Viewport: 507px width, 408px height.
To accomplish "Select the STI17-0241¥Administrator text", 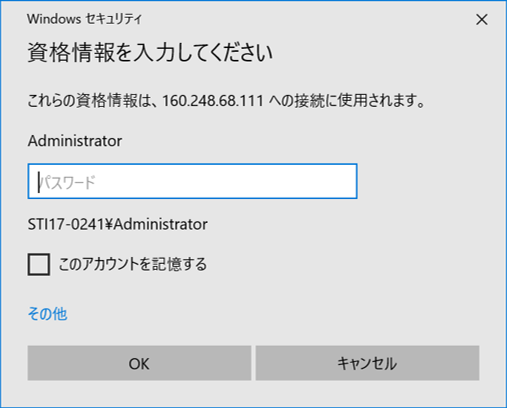I will point(117,224).
